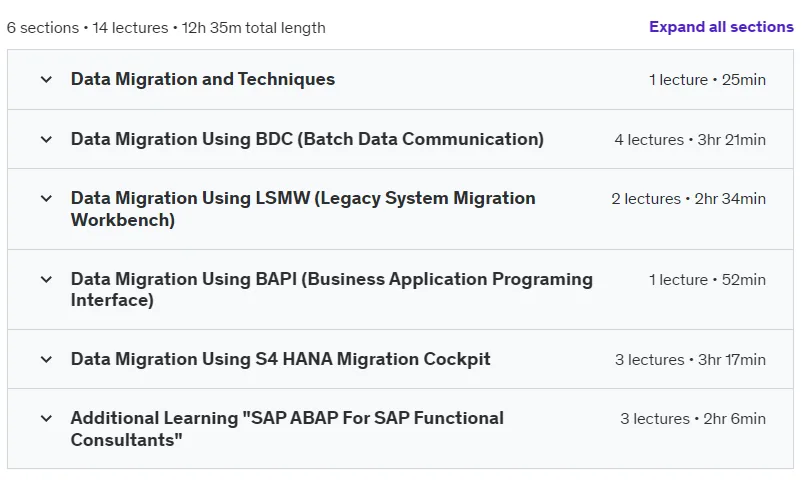The width and height of the screenshot is (807, 481).
Task: Select the '2 lectures • 2hr 34min' text
Action: [689, 199]
